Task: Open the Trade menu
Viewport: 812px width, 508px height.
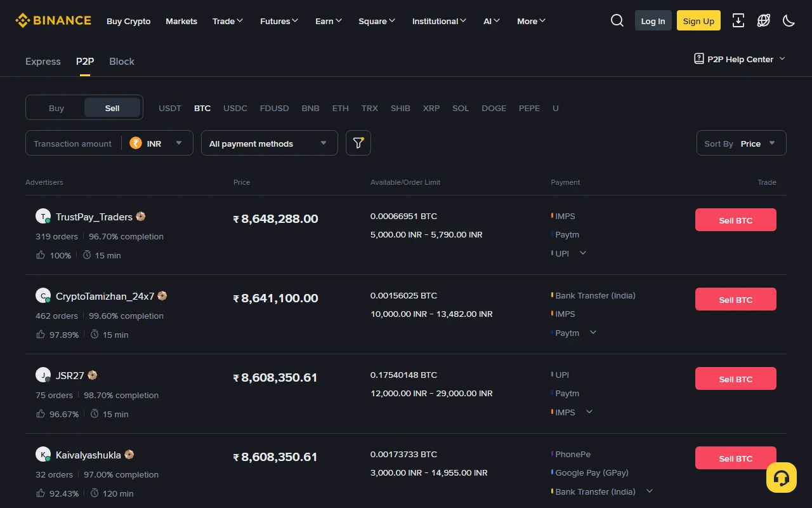Action: point(228,21)
